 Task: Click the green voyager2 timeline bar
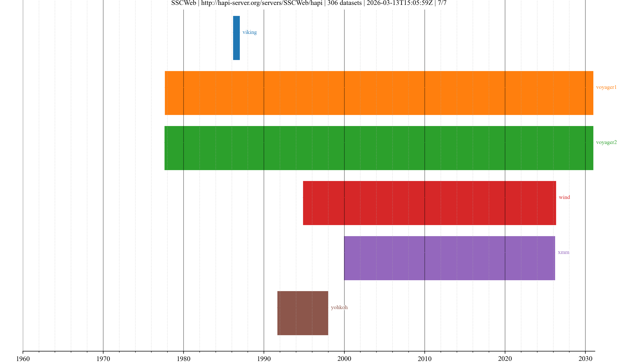point(379,148)
